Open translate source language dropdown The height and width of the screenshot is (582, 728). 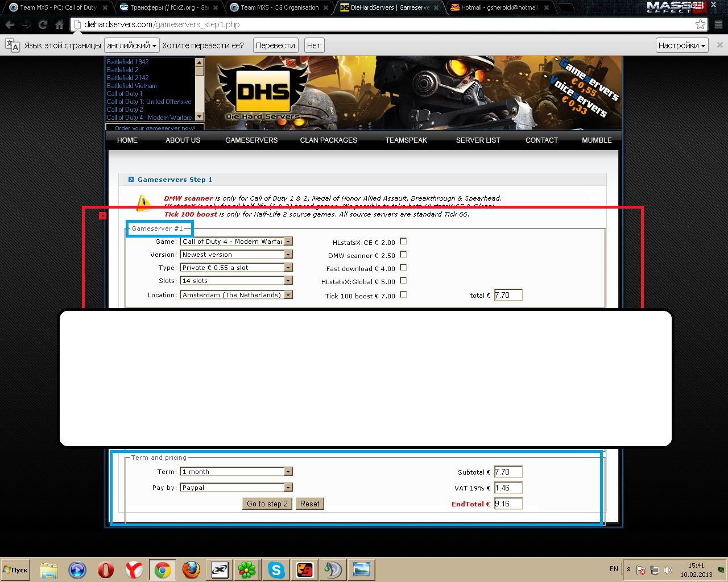click(132, 45)
